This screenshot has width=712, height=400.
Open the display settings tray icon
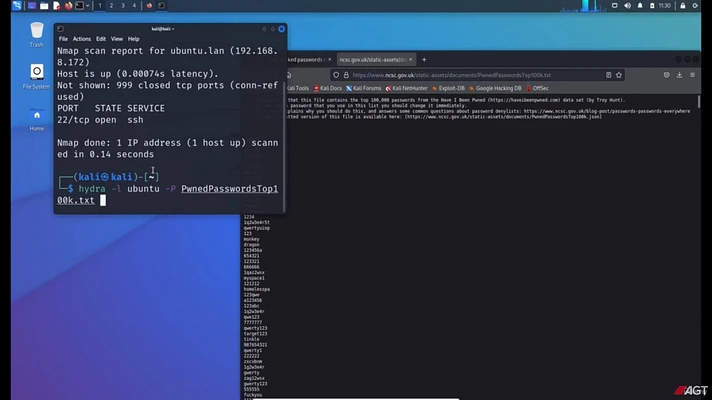pos(614,6)
